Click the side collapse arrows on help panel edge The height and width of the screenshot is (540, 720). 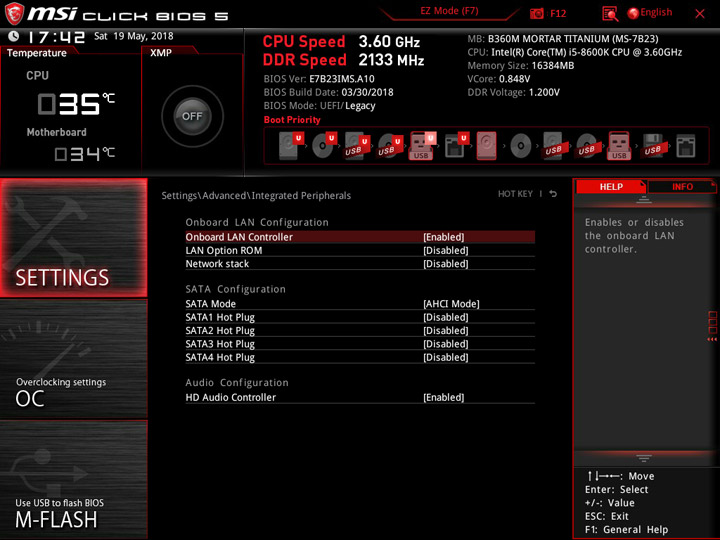click(x=712, y=339)
